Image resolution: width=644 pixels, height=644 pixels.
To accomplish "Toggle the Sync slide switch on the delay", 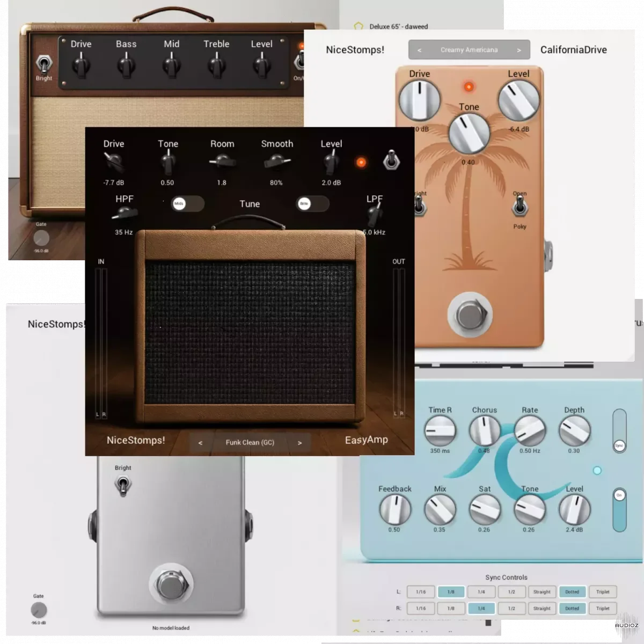I will 619,431.
